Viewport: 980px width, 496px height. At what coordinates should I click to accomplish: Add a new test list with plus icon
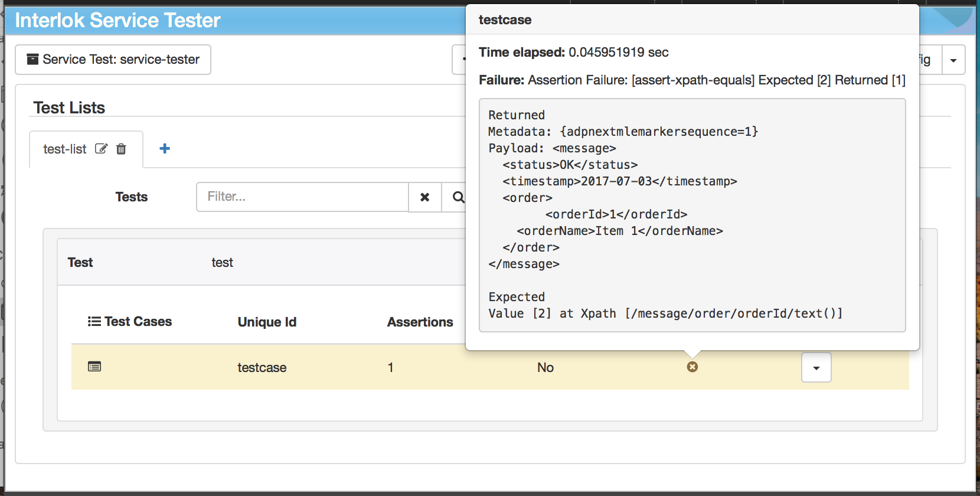(165, 149)
